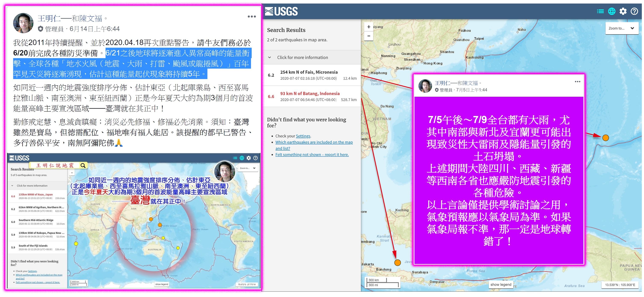Open the help question-mark icon in main USGS header
Screen dimensions: 644x297
tap(634, 11)
